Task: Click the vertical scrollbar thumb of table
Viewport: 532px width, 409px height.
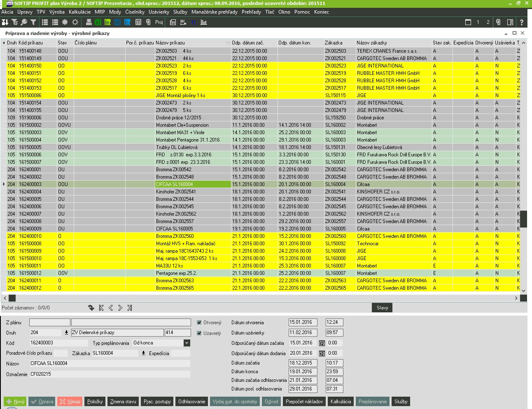Action: [523, 218]
